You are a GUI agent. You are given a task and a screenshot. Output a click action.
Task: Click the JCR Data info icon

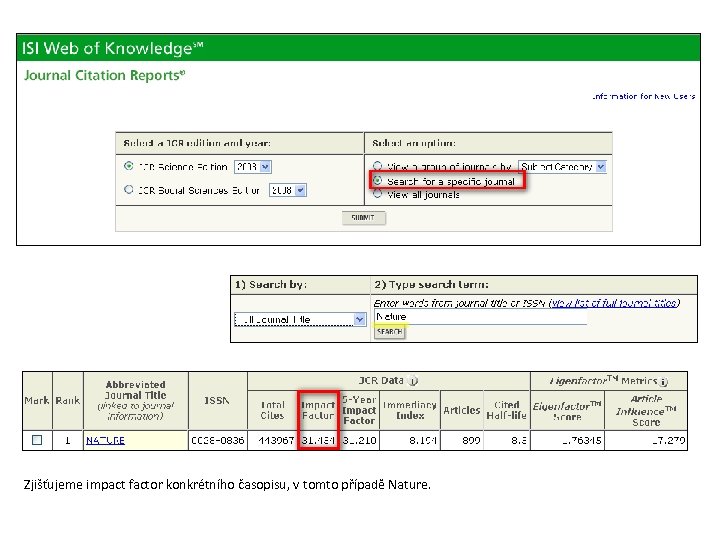click(x=412, y=381)
